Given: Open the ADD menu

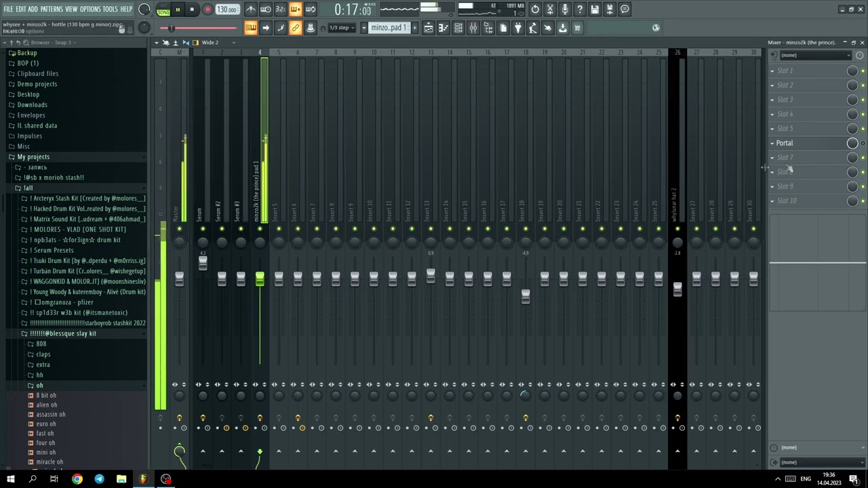Looking at the screenshot, I should (x=33, y=9).
